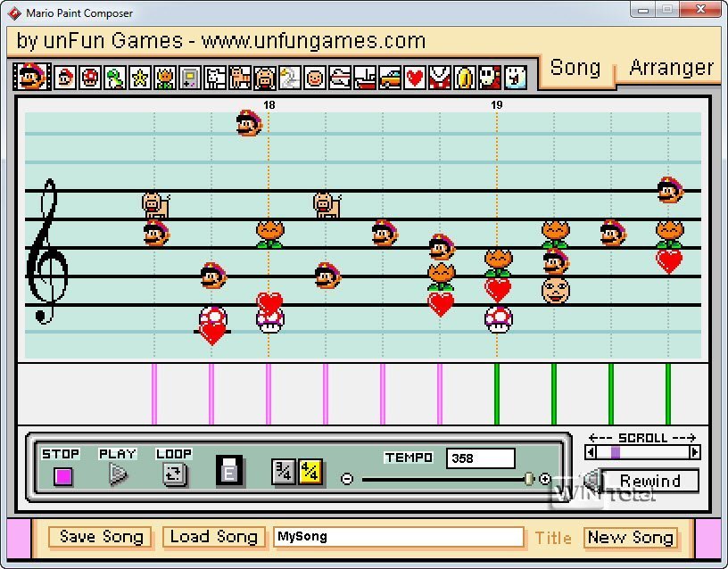Click the www.unfungames.com header text
The image size is (728, 569).
click(x=314, y=41)
